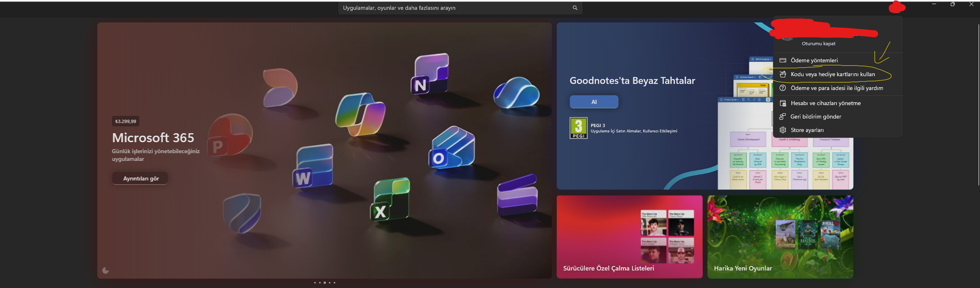Click the purple Microsoft 365 app icon top left
The image size is (980, 288).
coord(279,87)
